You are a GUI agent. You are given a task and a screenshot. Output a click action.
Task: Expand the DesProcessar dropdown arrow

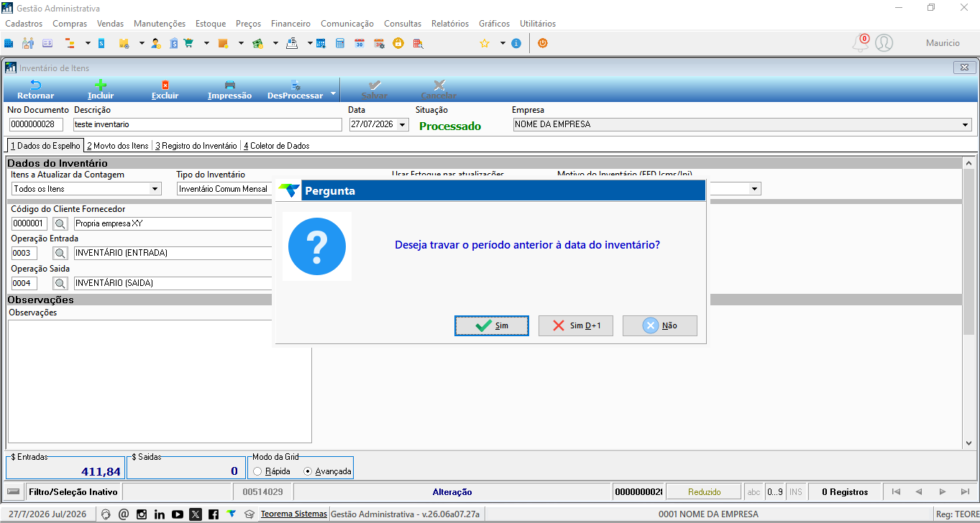click(333, 93)
